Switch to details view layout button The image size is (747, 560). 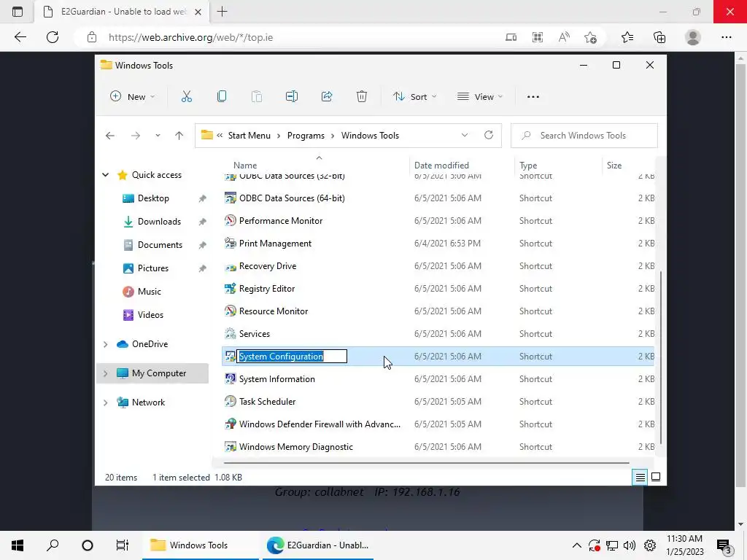coord(640,477)
